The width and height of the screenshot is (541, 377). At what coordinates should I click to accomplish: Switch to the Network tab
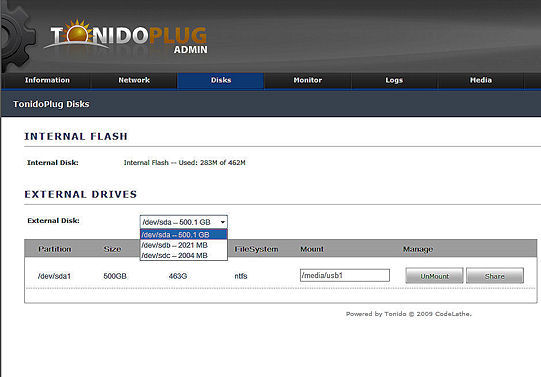134,80
